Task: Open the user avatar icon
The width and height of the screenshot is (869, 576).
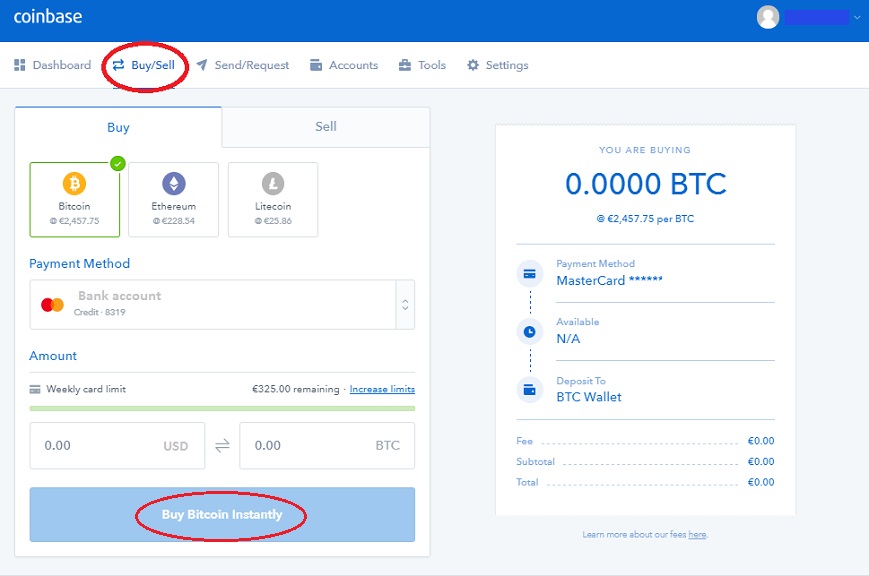Action: (768, 17)
